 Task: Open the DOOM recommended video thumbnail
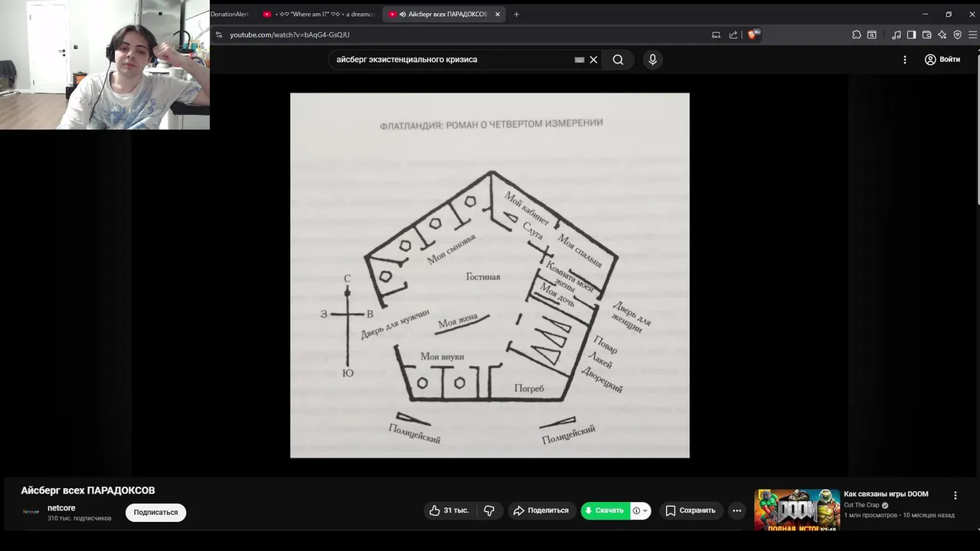[x=797, y=510]
